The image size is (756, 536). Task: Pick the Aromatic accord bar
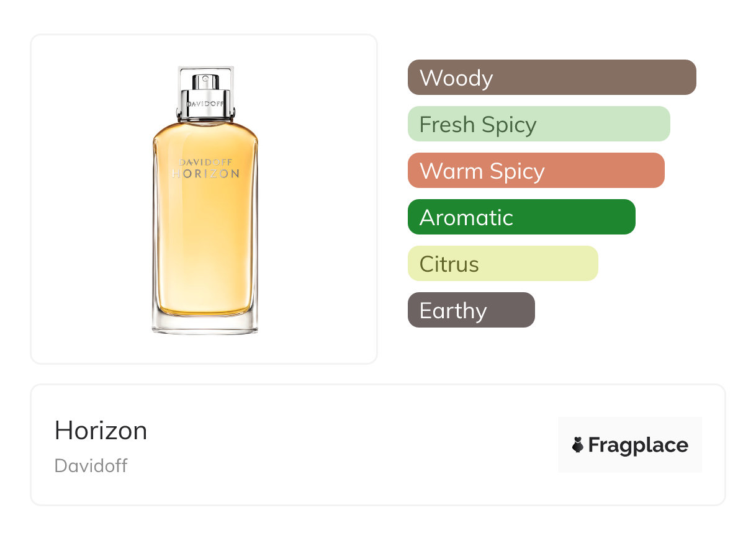coord(521,217)
